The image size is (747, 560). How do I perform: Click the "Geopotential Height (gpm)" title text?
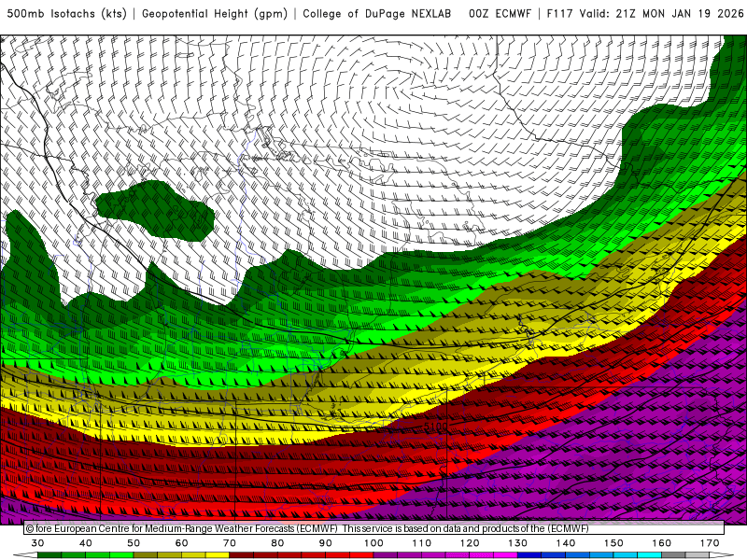pos(215,14)
